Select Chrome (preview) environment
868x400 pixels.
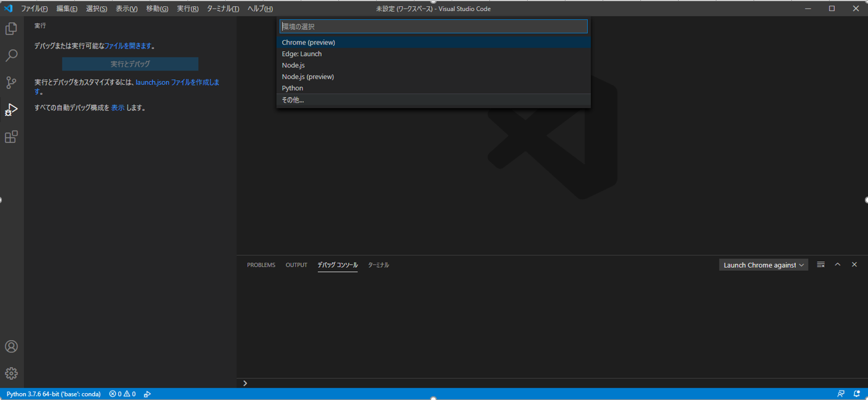pos(433,42)
